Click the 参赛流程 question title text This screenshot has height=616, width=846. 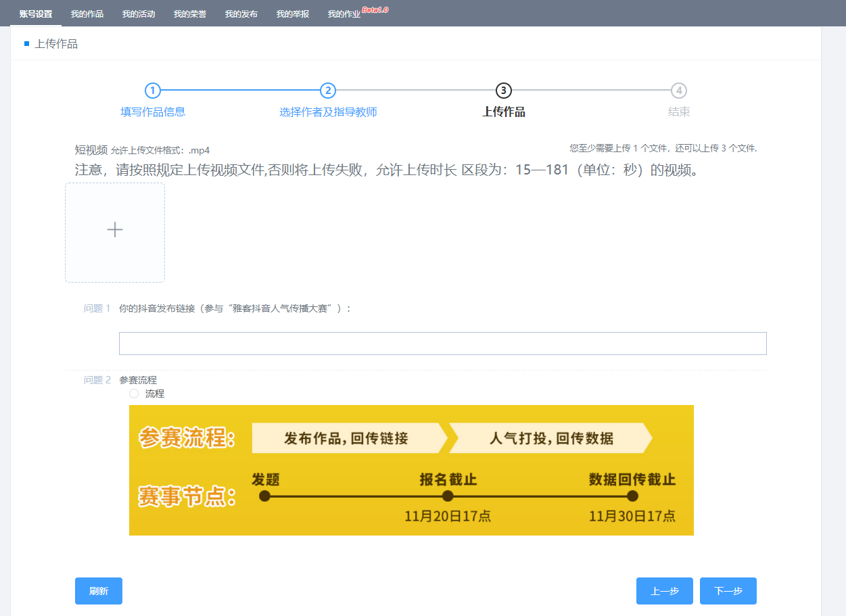(x=138, y=380)
